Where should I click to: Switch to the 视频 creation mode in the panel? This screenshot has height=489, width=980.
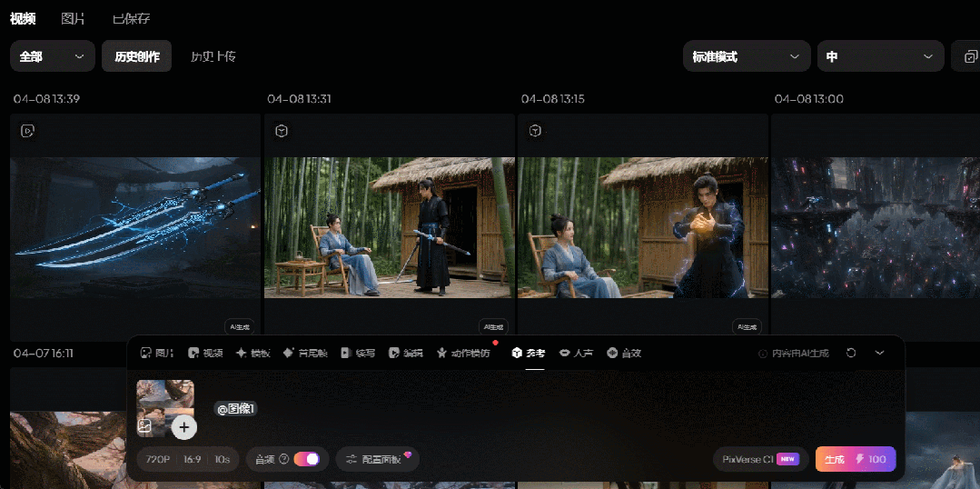205,354
